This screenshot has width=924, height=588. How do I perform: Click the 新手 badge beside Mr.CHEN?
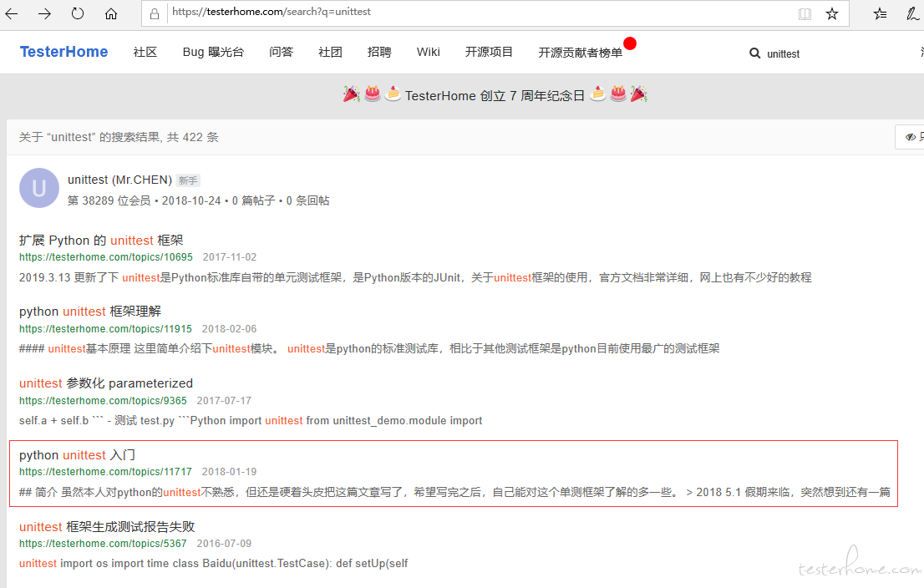tap(188, 181)
